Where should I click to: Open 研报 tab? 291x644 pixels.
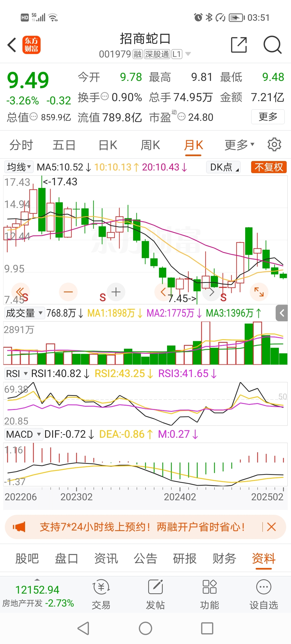coord(185,558)
